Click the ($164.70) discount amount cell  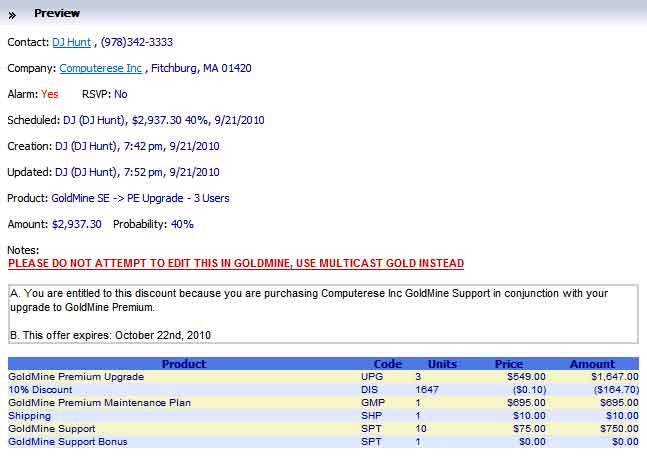click(616, 390)
